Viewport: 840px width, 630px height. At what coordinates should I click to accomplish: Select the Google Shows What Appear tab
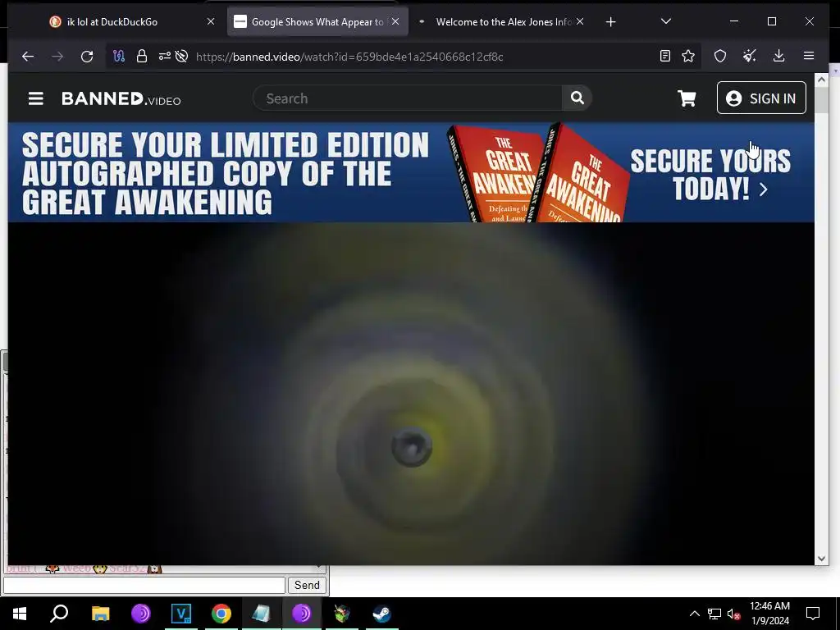click(x=311, y=21)
